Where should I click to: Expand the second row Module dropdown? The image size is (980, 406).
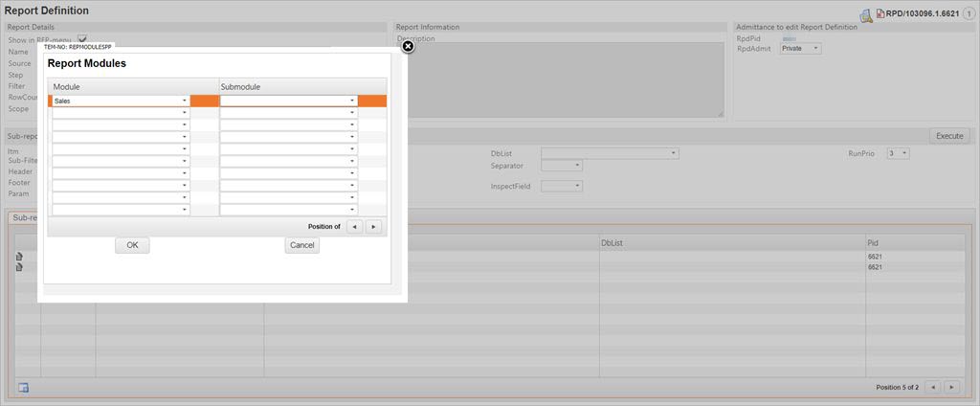click(x=184, y=113)
